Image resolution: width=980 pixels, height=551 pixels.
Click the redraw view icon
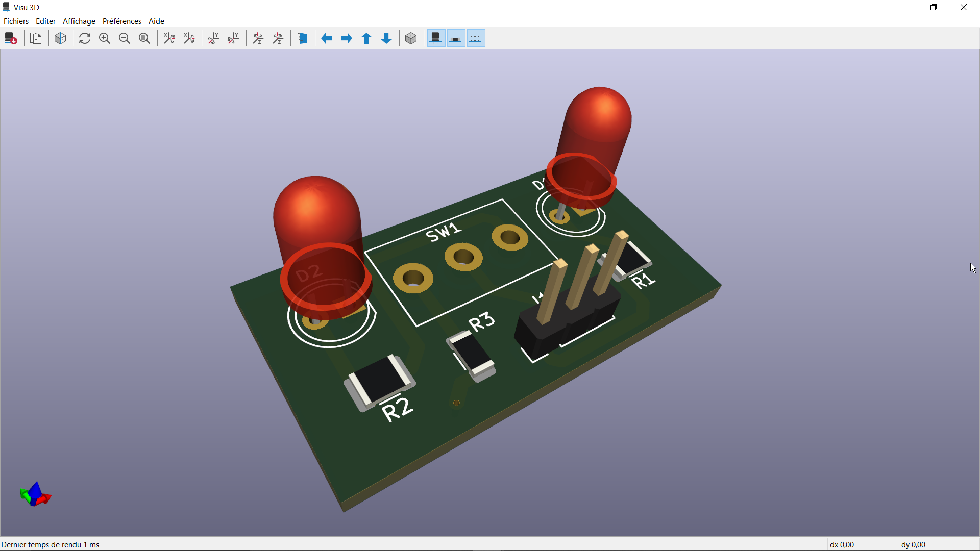(x=85, y=38)
